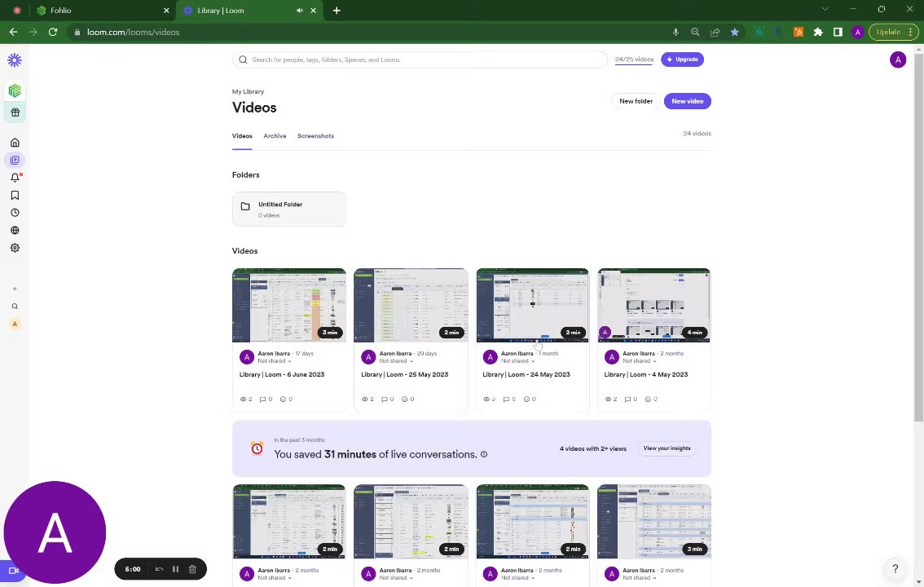The height and width of the screenshot is (587, 924).
Task: Click the small search icon in sidebar
Action: click(x=15, y=307)
